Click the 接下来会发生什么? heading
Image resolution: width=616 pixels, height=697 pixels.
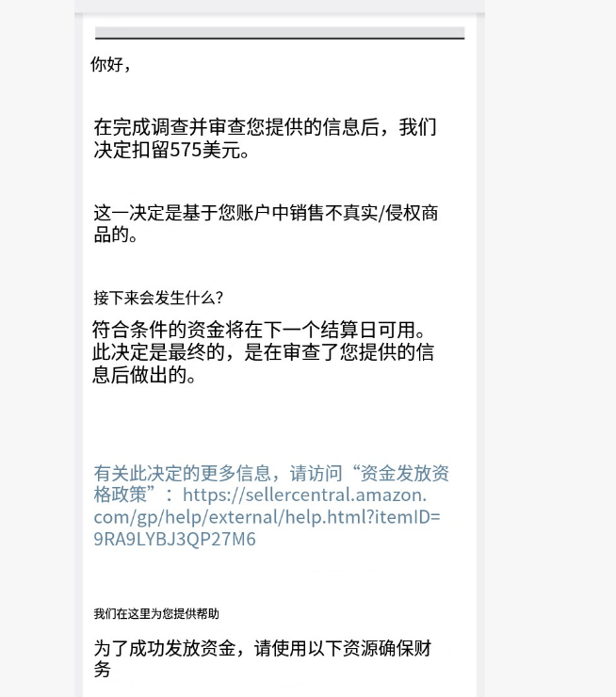tap(158, 298)
